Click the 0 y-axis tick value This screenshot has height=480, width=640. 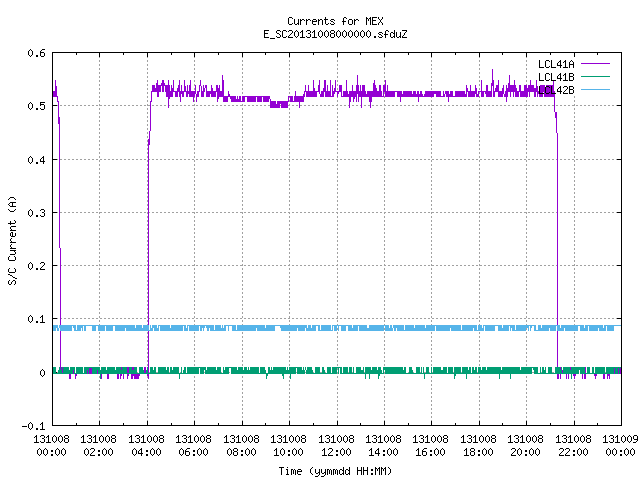(x=42, y=373)
